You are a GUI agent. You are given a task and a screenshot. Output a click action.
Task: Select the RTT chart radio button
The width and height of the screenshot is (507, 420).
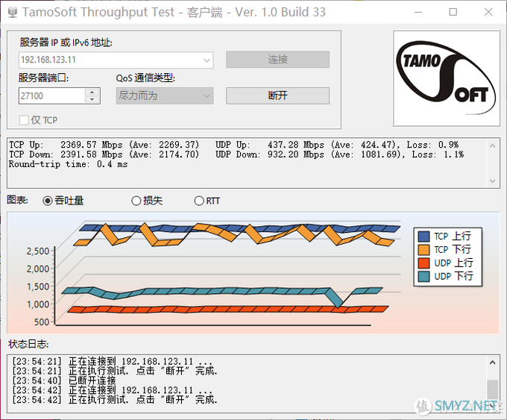pyautogui.click(x=199, y=201)
